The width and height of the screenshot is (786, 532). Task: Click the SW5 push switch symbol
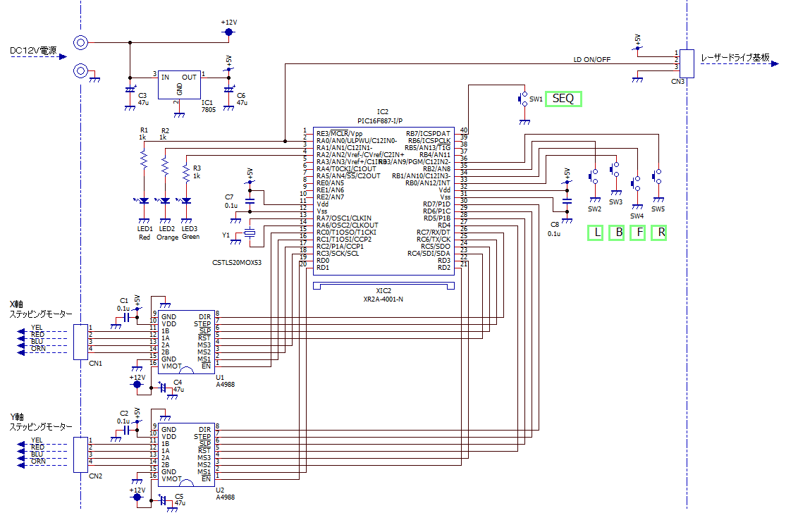coord(658,176)
